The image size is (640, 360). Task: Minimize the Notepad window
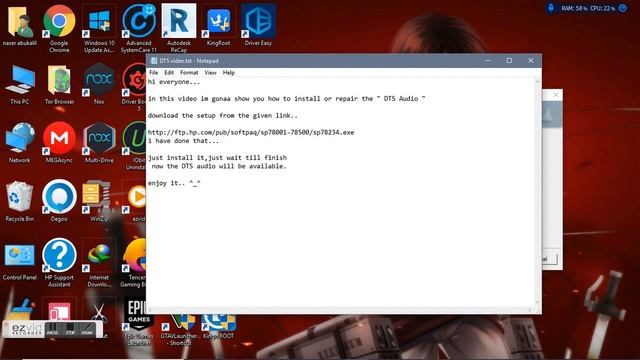tap(488, 61)
